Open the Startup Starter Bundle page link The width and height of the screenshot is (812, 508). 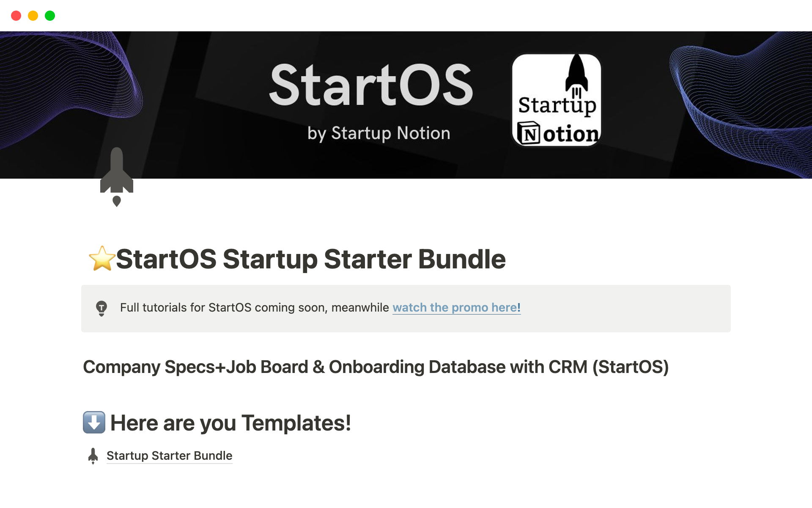point(169,456)
